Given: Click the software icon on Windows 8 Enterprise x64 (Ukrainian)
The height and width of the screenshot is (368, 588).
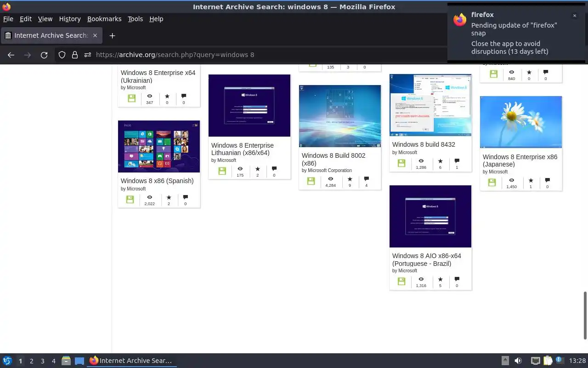Looking at the screenshot, I should click(x=132, y=98).
